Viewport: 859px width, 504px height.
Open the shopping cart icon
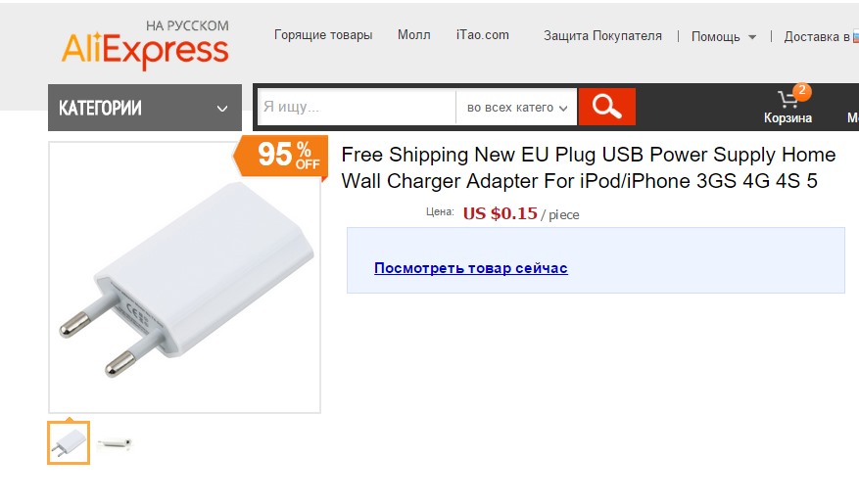[x=787, y=100]
